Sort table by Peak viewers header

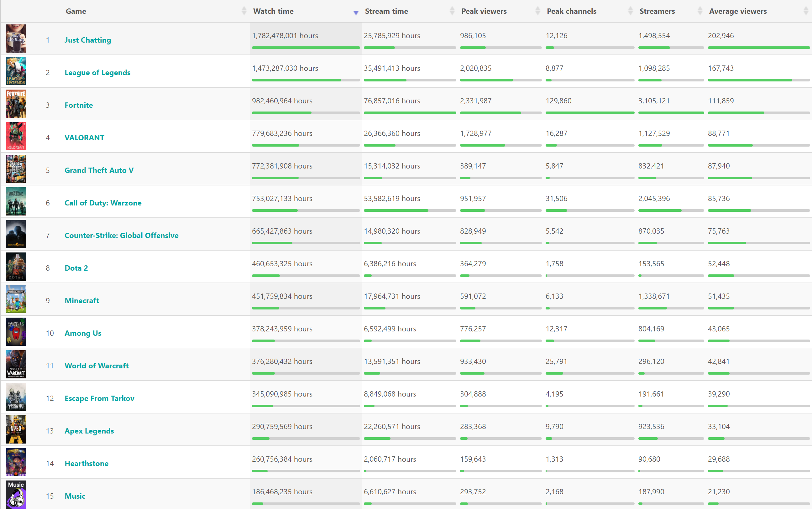pos(484,11)
